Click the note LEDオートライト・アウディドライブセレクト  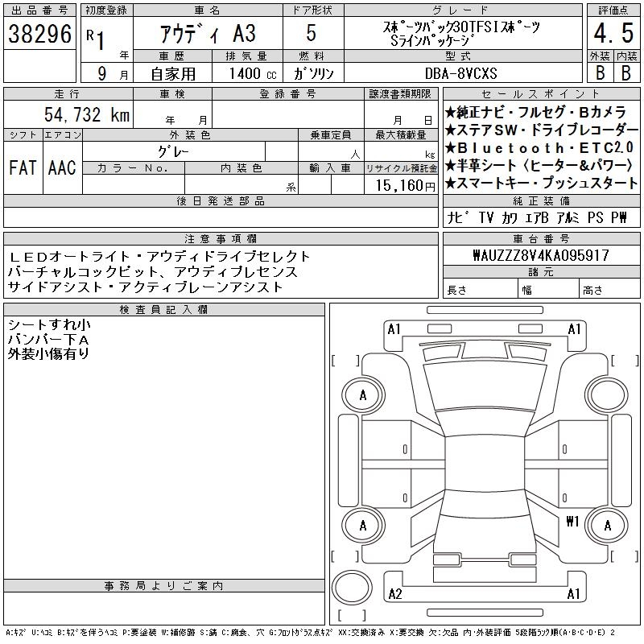159,257
